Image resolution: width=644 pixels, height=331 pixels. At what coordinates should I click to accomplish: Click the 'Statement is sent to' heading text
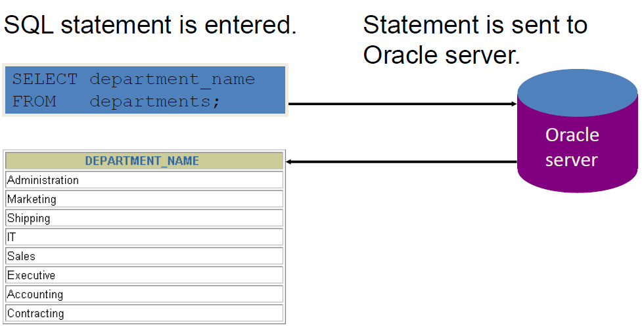click(x=475, y=25)
